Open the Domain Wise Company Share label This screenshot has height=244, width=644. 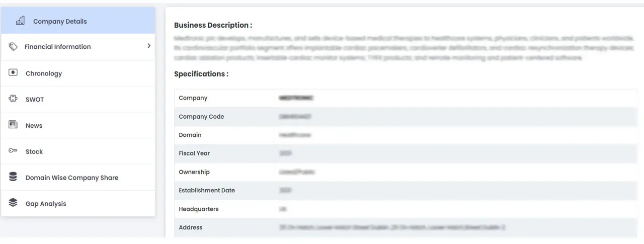coord(72,178)
